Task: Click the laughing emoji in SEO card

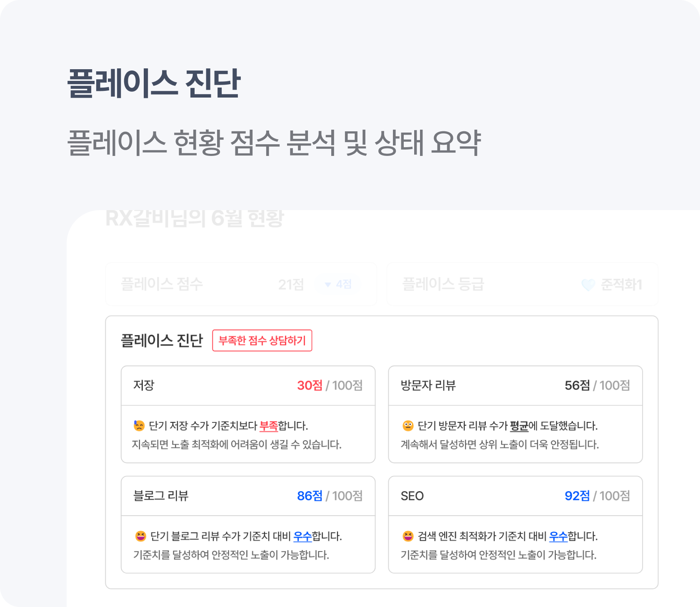Action: coord(407,536)
